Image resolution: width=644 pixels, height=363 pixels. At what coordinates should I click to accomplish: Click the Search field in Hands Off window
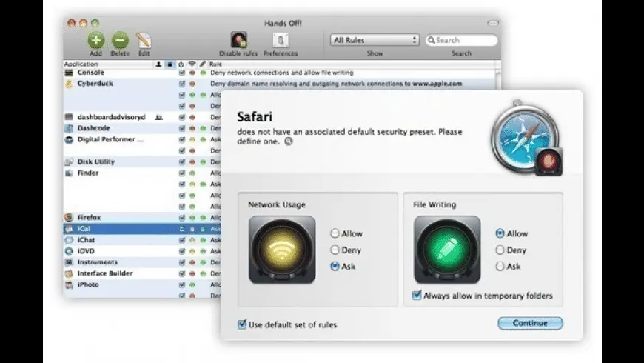tap(462, 40)
